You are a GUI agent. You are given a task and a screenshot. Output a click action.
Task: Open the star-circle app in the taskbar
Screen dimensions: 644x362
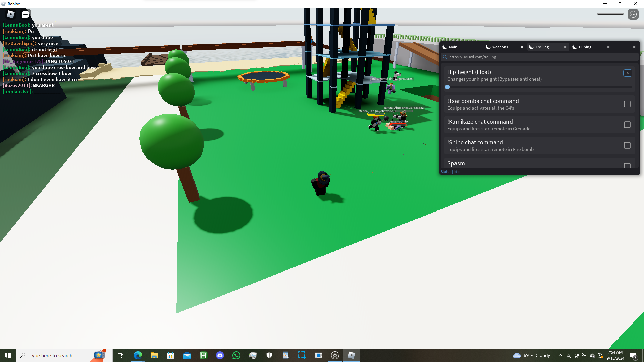(x=335, y=355)
